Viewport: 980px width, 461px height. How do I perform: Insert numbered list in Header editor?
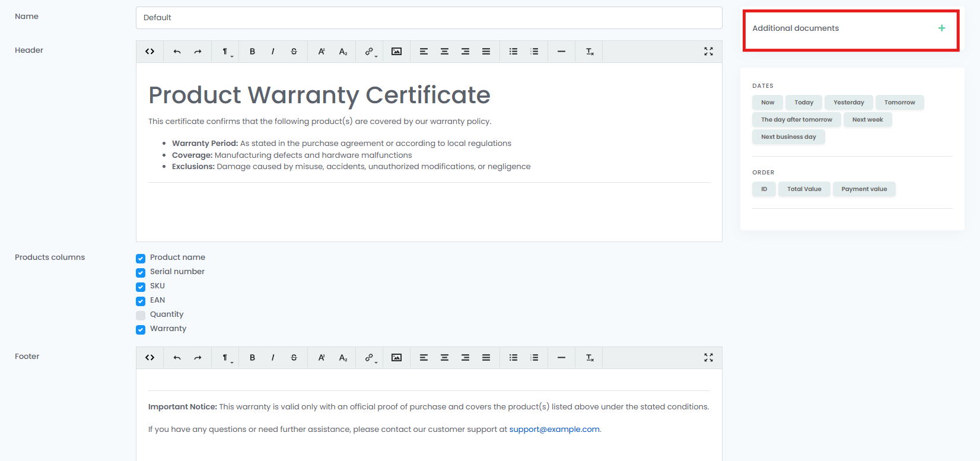pyautogui.click(x=534, y=52)
